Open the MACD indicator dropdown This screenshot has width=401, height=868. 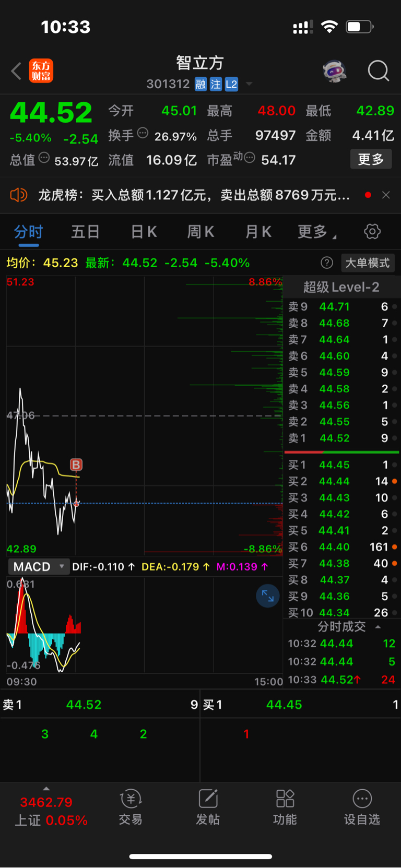click(38, 567)
